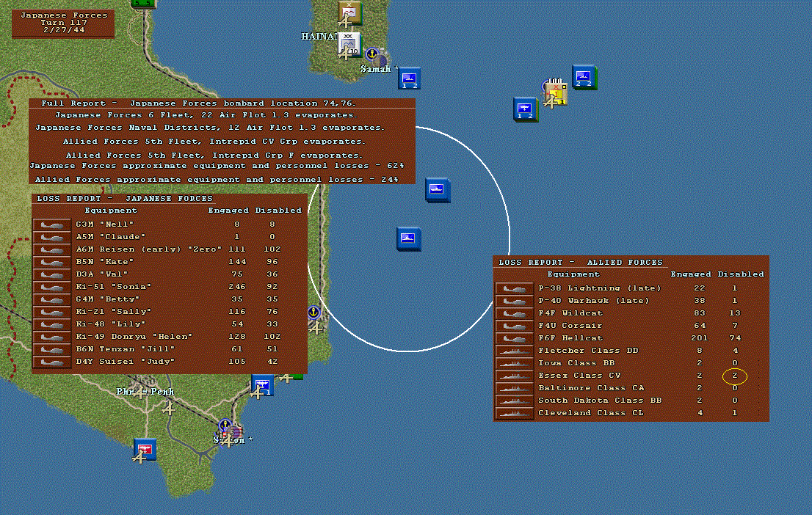The image size is (812, 515).
Task: Click the F4U Corsair aircraft icon
Action: [514, 326]
